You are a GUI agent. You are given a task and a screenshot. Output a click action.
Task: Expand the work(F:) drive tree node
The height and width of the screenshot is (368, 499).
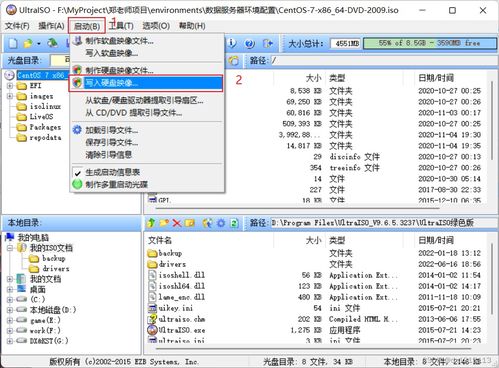coord(10,330)
